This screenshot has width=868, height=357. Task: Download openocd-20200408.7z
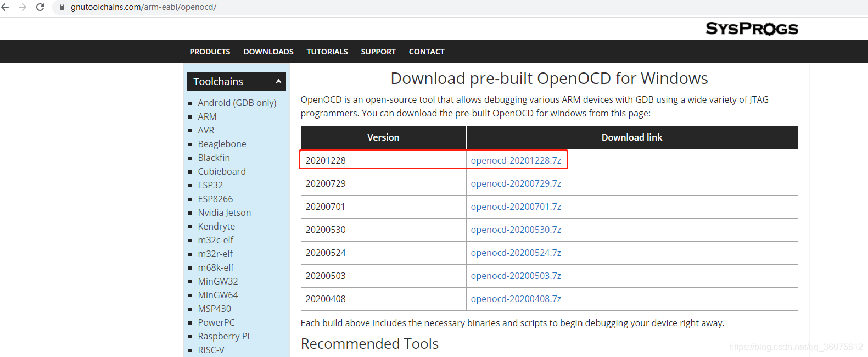coord(516,299)
